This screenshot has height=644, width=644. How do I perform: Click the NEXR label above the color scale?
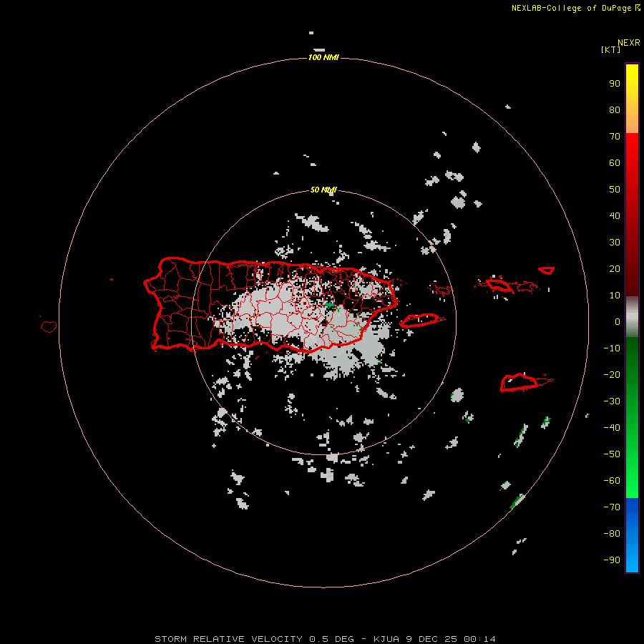(x=629, y=43)
